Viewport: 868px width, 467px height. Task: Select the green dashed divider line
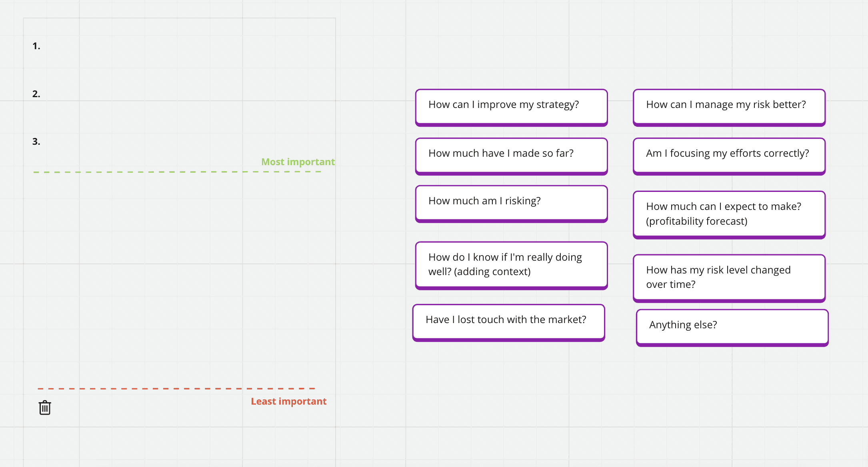177,172
